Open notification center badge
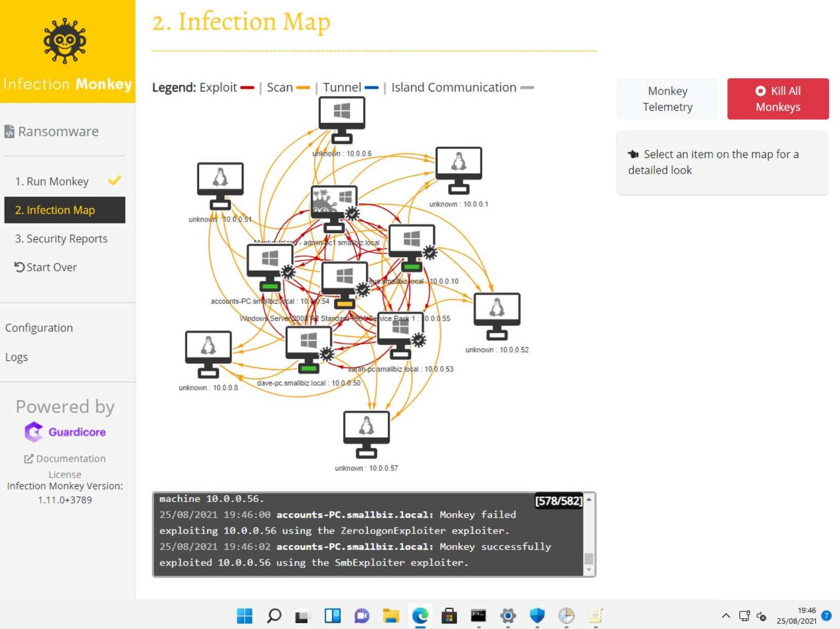The height and width of the screenshot is (629, 840). pyautogui.click(x=826, y=616)
